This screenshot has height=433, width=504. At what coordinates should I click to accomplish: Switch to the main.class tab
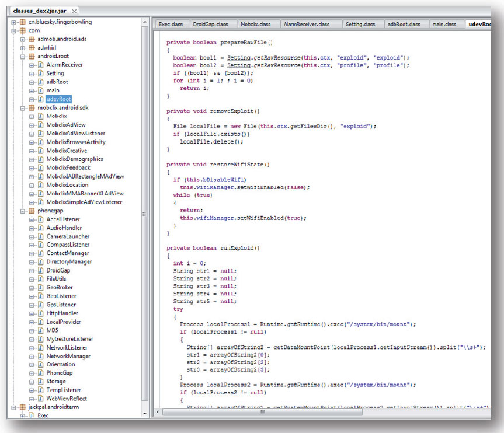coord(444,24)
